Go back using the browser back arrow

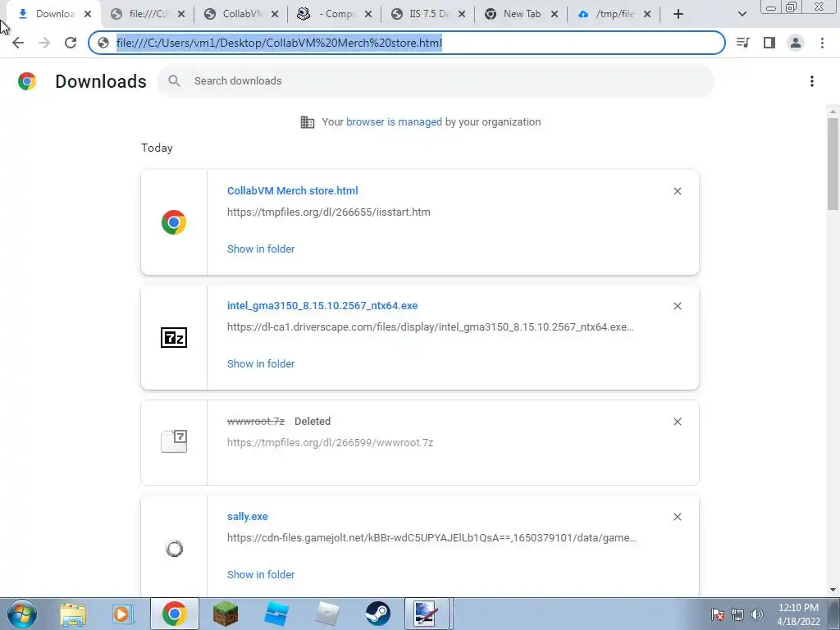click(18, 43)
